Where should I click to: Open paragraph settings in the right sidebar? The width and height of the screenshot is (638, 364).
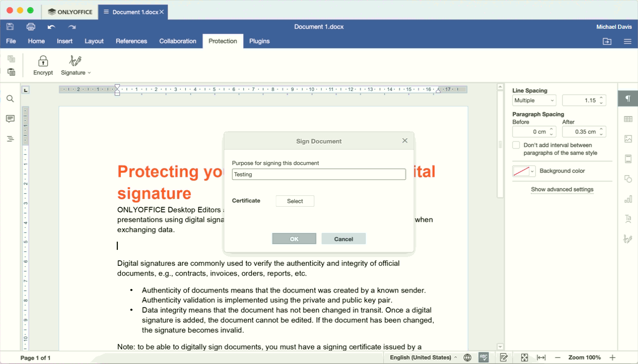[x=628, y=99]
